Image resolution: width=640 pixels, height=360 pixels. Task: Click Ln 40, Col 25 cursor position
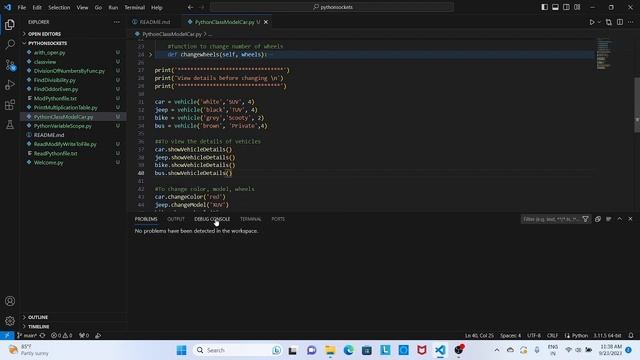pos(479,336)
